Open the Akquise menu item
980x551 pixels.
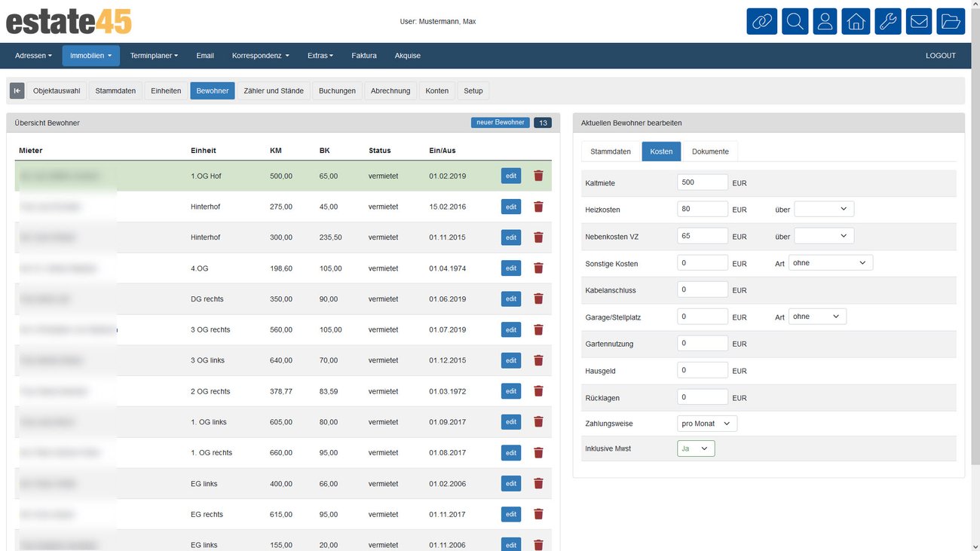tap(408, 56)
